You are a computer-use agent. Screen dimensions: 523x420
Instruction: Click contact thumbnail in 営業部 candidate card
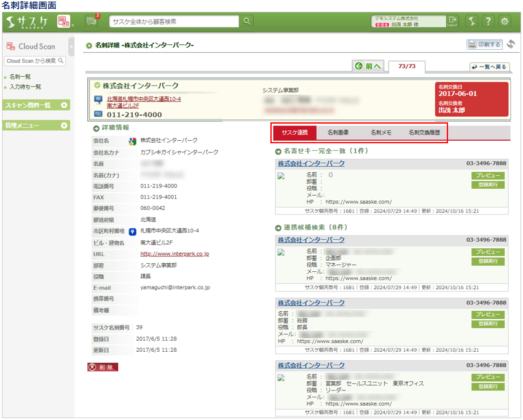tap(281, 378)
